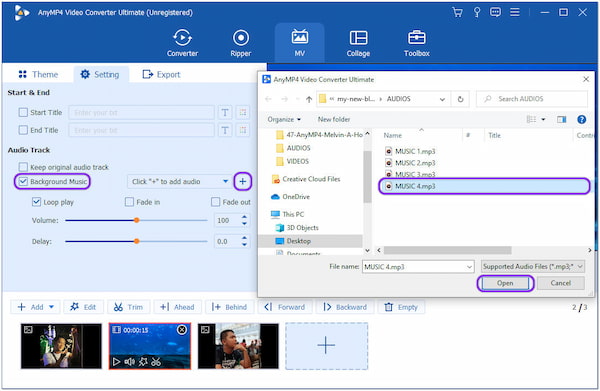Open the file type filter dropdown
This screenshot has width=600, height=391.
tap(533, 266)
